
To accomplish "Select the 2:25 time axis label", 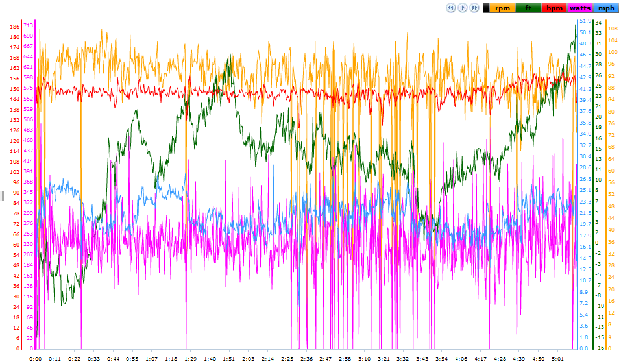I will coord(287,359).
